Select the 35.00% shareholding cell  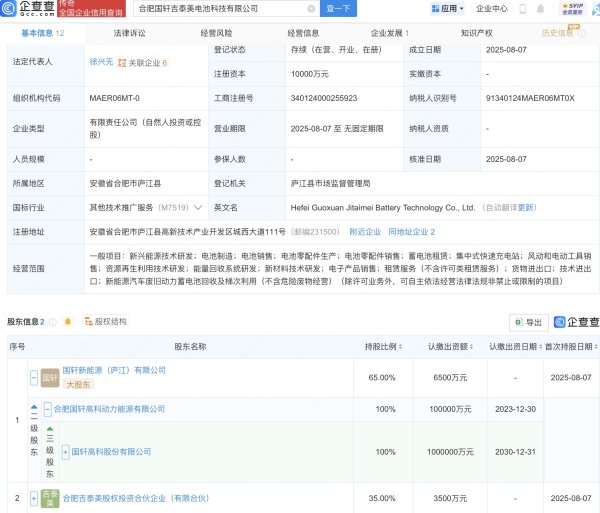pyautogui.click(x=382, y=498)
